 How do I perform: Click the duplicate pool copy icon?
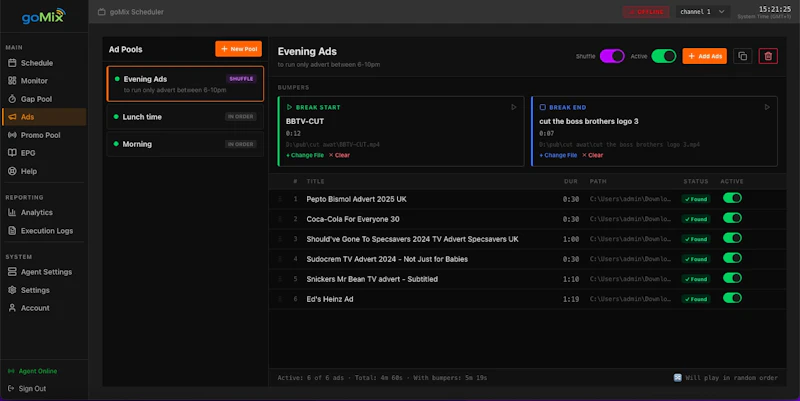[x=743, y=56]
